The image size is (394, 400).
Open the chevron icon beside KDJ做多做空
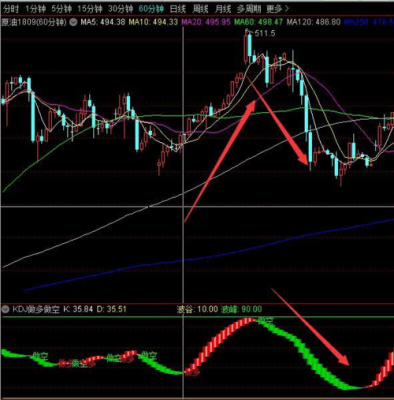[x=5, y=309]
